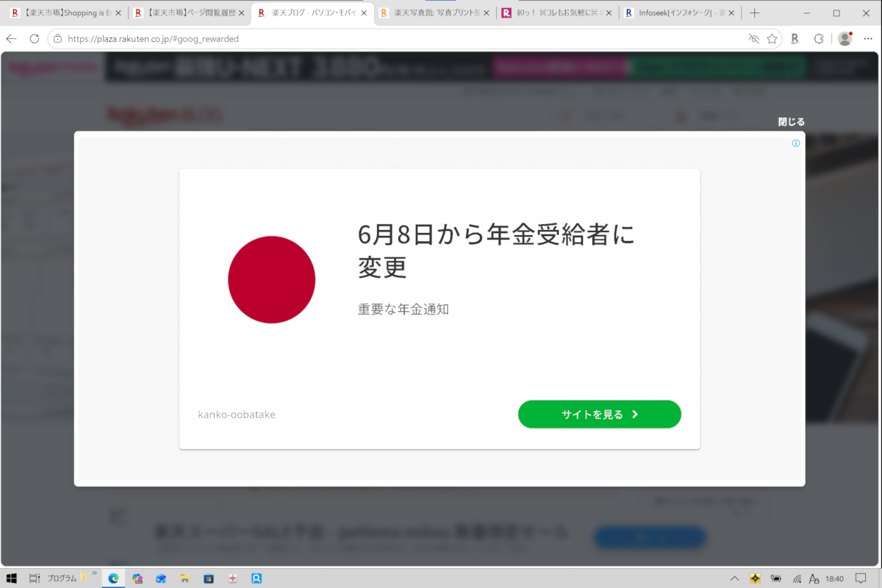Expand the プログラム toolbar chevron on taskbar
Screen dimensions: 882x588
(x=94, y=574)
